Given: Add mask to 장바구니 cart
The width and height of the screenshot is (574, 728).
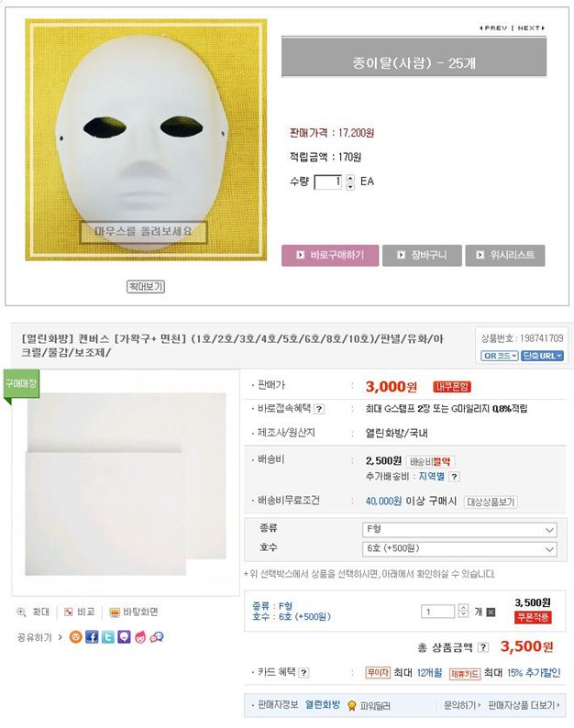Looking at the screenshot, I should [x=422, y=255].
